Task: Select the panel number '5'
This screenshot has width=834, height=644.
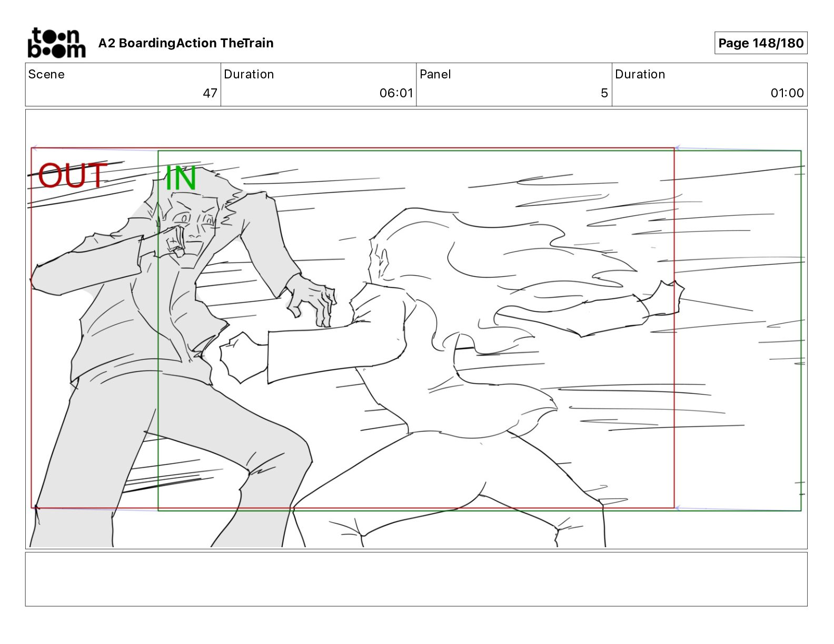Action: (x=604, y=93)
